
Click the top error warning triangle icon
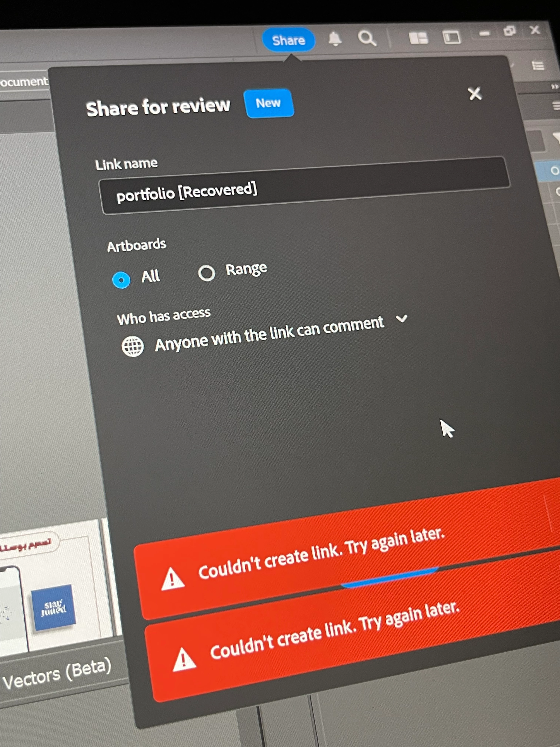point(173,579)
